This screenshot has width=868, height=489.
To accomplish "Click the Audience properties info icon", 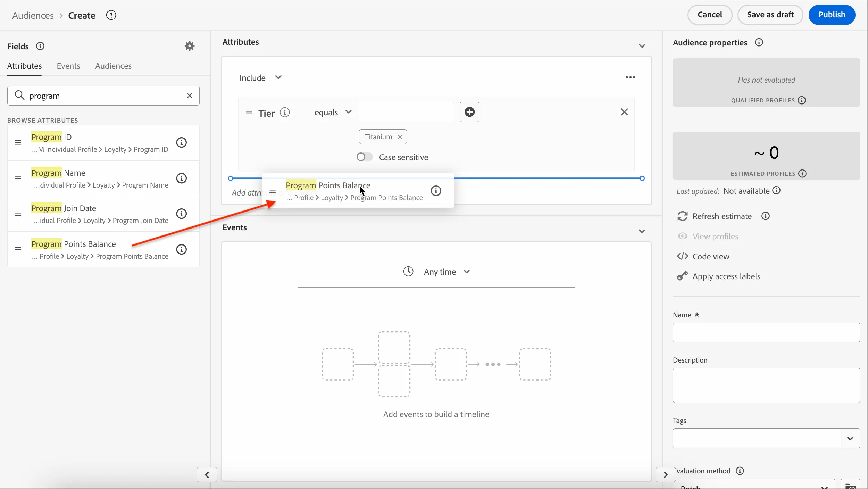I will [759, 42].
